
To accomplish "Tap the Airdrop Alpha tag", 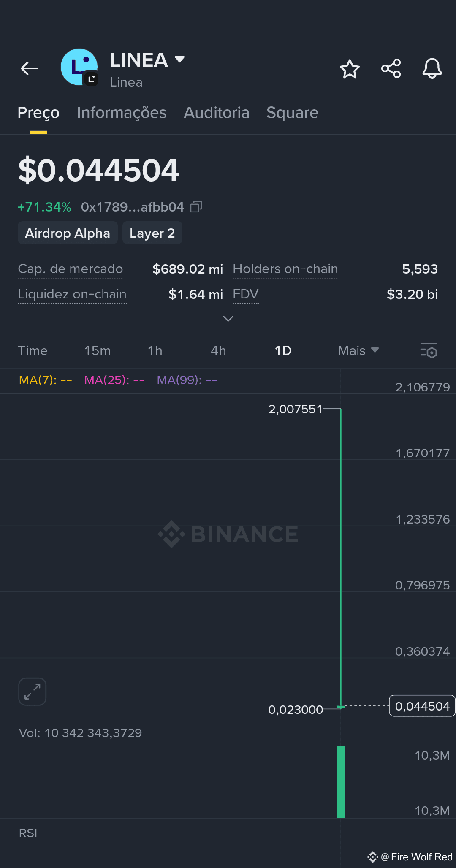I will tap(68, 233).
